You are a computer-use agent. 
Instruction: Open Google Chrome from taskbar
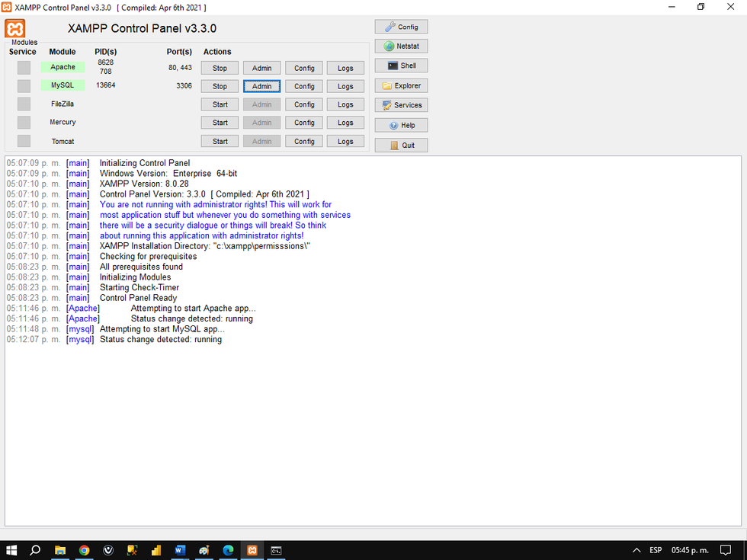(85, 550)
